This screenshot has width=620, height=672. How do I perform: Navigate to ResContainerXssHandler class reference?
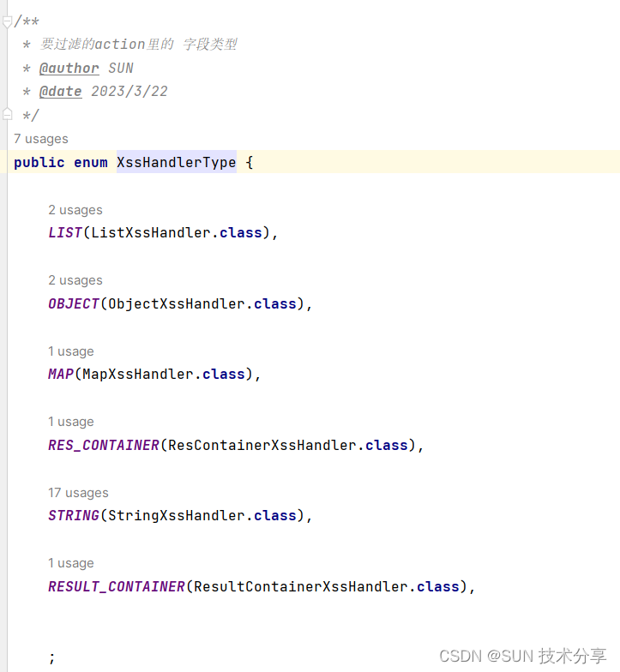point(262,446)
